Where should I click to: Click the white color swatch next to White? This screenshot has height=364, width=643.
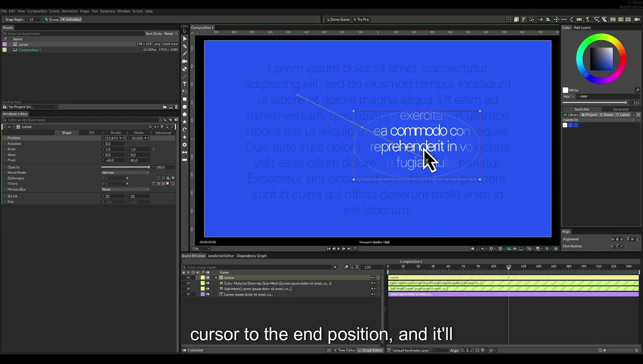point(565,90)
